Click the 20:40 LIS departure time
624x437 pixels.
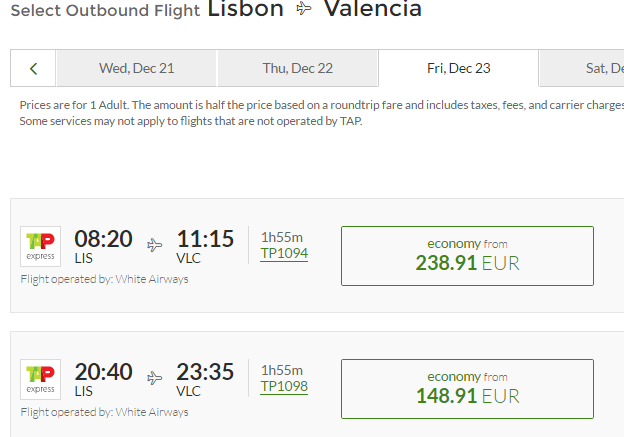point(103,372)
